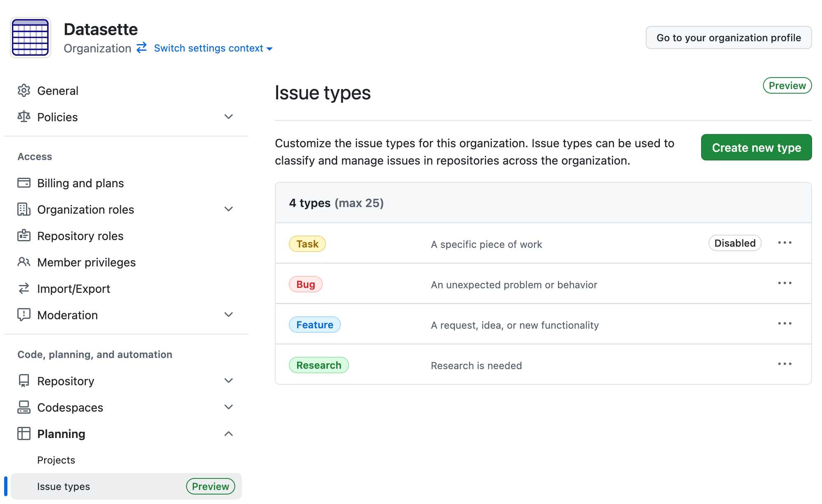822x504 pixels.
Task: Click the Preview badge beside Issue types heading
Action: pos(787,85)
